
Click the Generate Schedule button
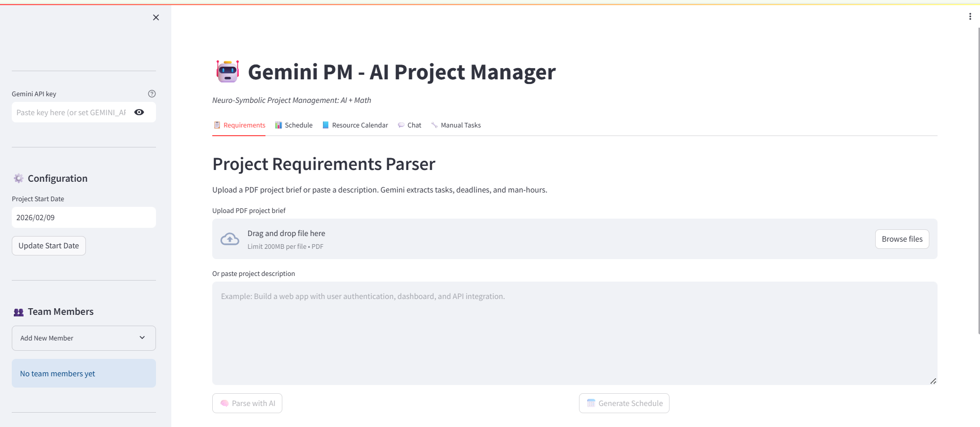coord(624,403)
